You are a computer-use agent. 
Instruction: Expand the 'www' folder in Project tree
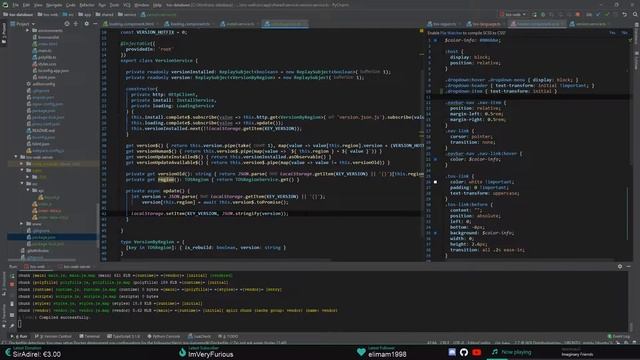click(22, 224)
